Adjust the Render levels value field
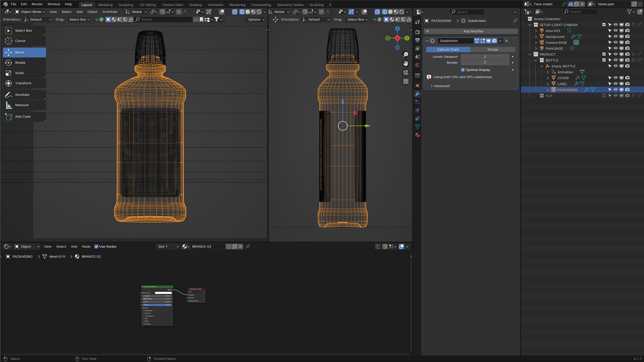The width and height of the screenshot is (644, 362). pyautogui.click(x=485, y=63)
